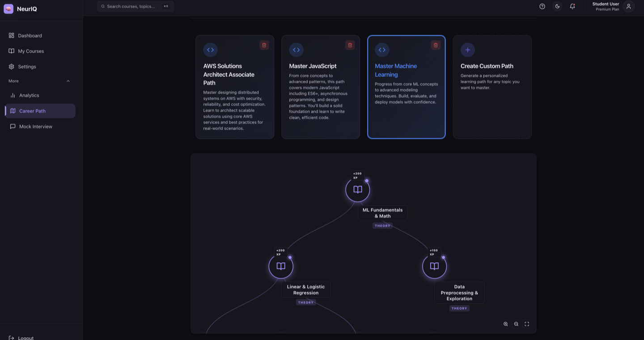Select the Master JavaScript path card
Image resolution: width=644 pixels, height=340 pixels.
321,87
